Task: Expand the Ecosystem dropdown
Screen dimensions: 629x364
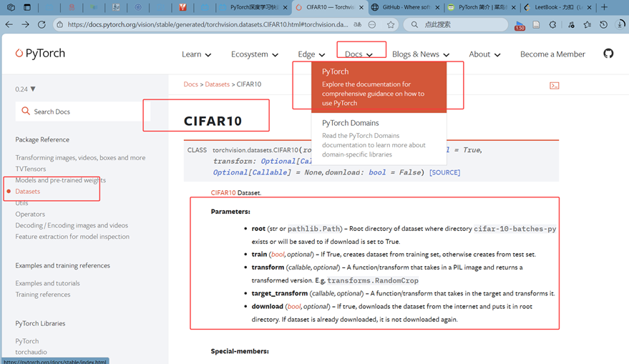Action: [x=254, y=54]
